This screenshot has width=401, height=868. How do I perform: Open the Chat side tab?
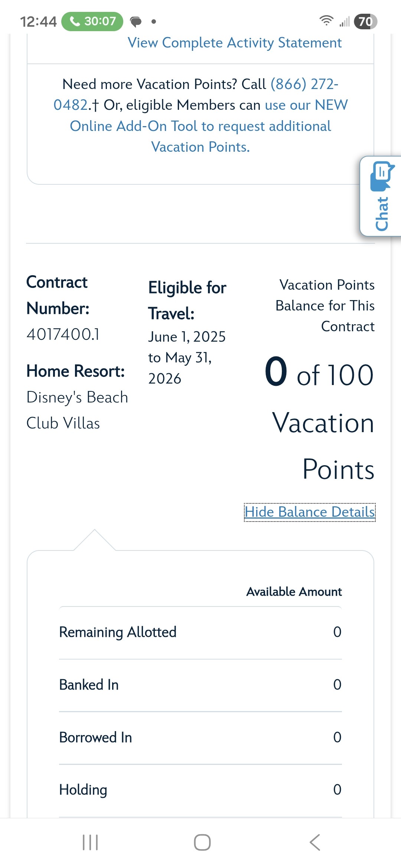coord(381,196)
